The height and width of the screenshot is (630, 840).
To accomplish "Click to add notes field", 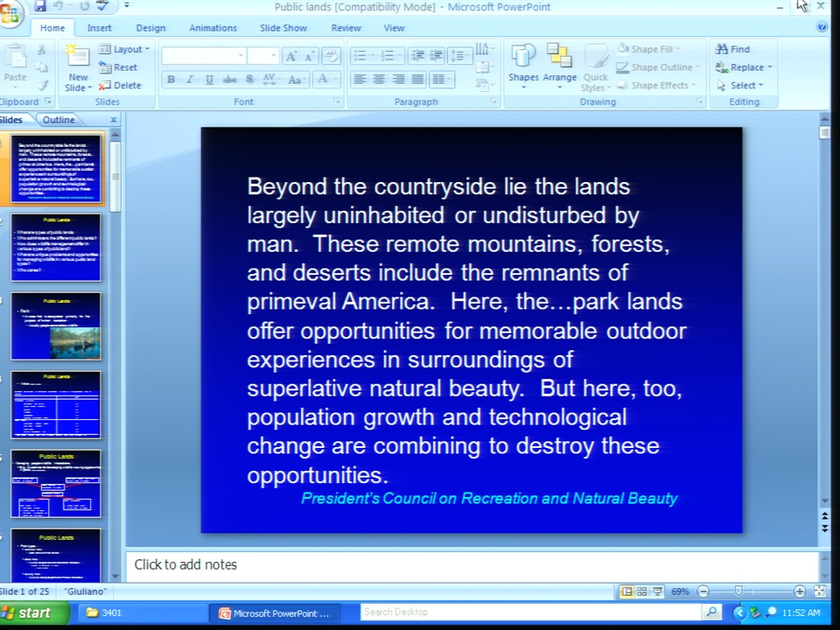I will tap(472, 566).
